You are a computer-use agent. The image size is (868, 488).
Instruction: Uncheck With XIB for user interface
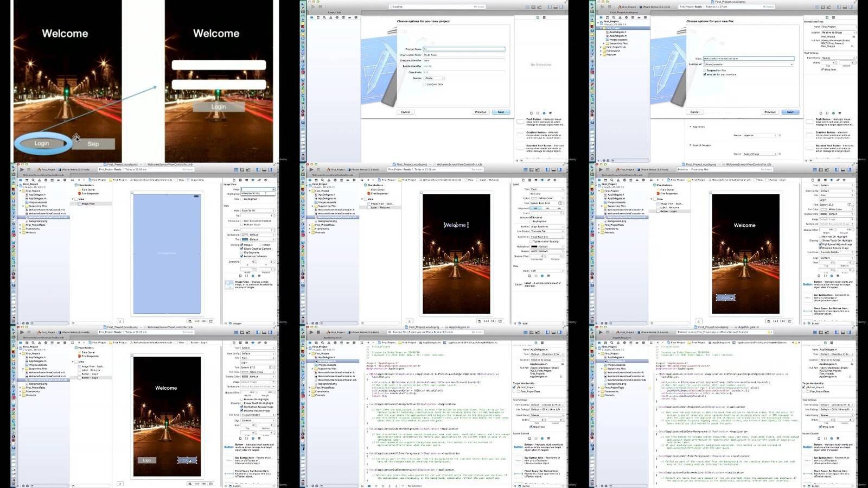pyautogui.click(x=705, y=74)
